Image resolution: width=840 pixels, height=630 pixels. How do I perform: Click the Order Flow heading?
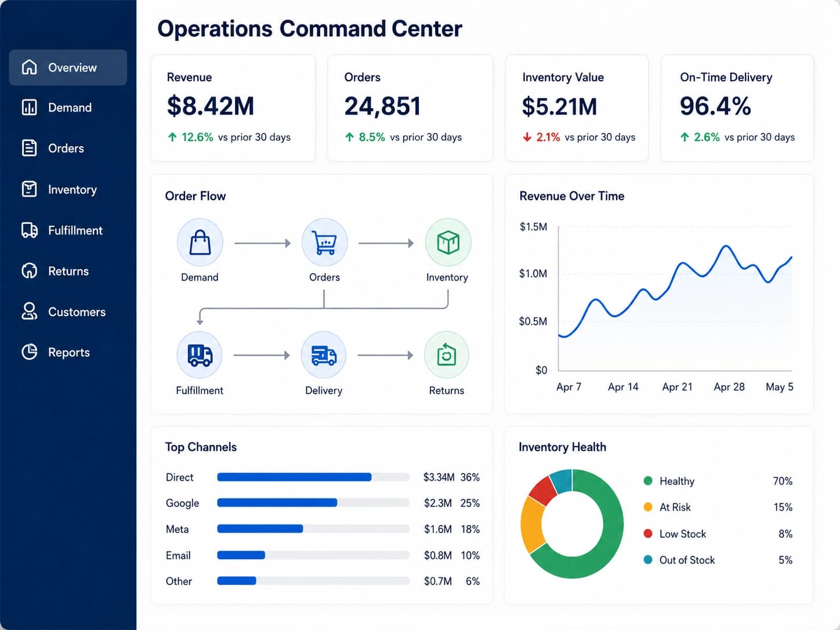point(195,196)
